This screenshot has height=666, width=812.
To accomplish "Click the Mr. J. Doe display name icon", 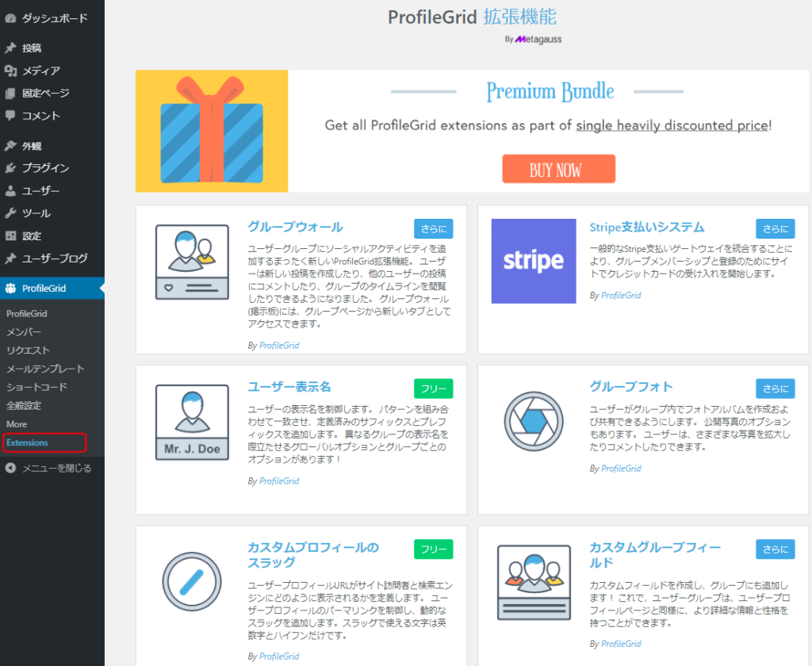I will tap(192, 422).
